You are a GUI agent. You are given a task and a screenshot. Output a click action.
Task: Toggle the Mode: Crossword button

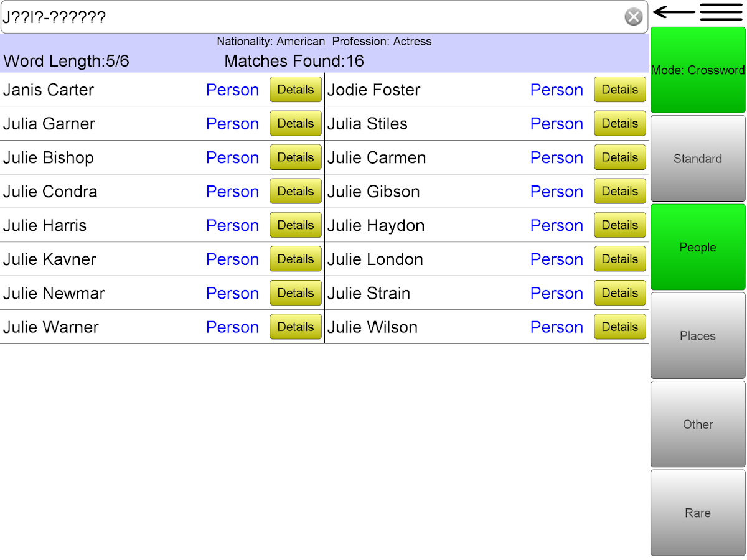pyautogui.click(x=698, y=70)
